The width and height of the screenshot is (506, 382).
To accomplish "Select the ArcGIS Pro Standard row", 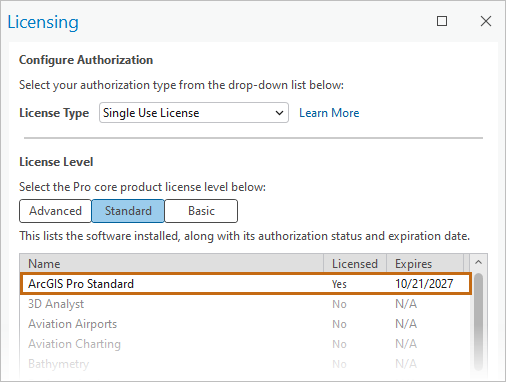I will tap(246, 284).
